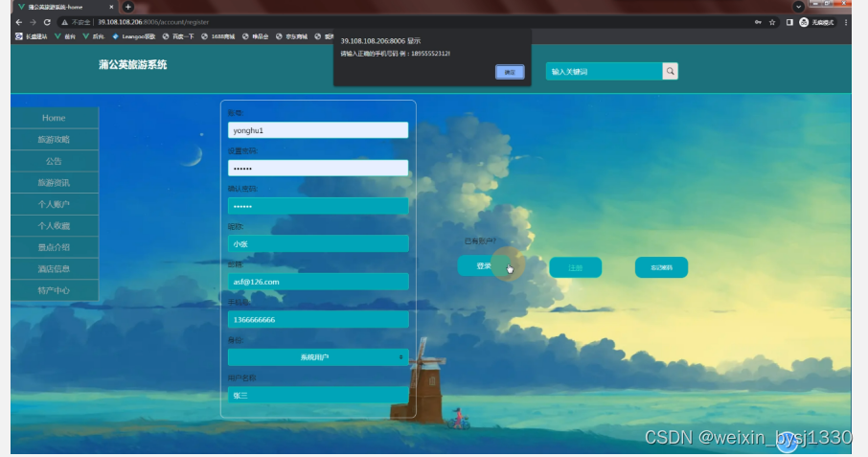The width and height of the screenshot is (868, 457).
Task: Open 个人账户 in the sidebar menu
Action: tap(55, 204)
